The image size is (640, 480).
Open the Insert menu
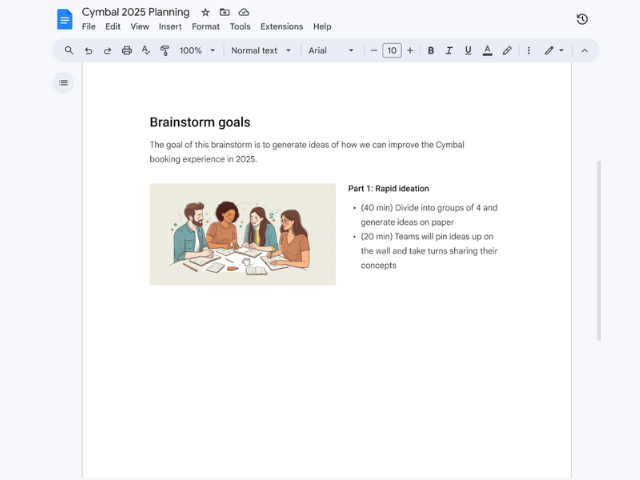[x=170, y=27]
